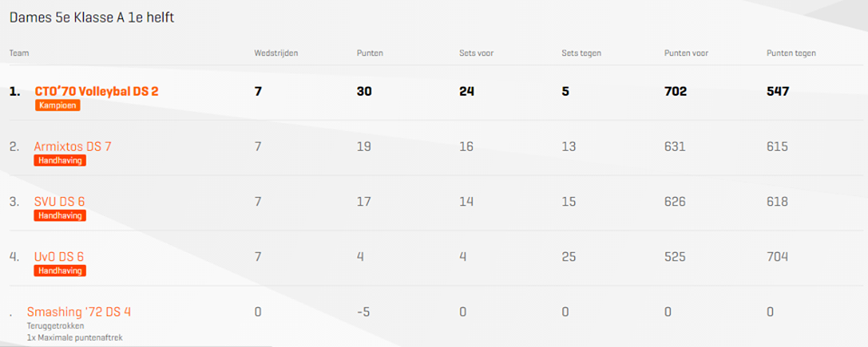The image size is (868, 347).
Task: Click the Punten voor column header
Action: click(686, 53)
